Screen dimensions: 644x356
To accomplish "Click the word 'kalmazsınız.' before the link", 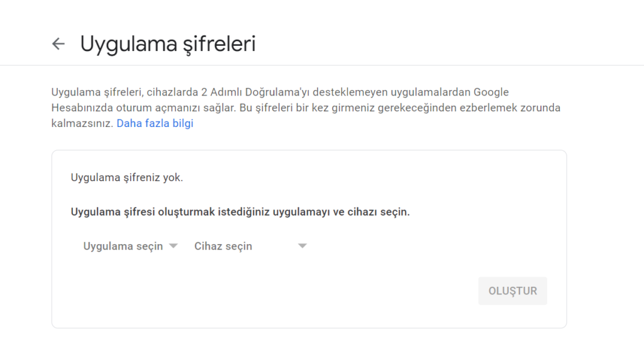I will point(82,123).
